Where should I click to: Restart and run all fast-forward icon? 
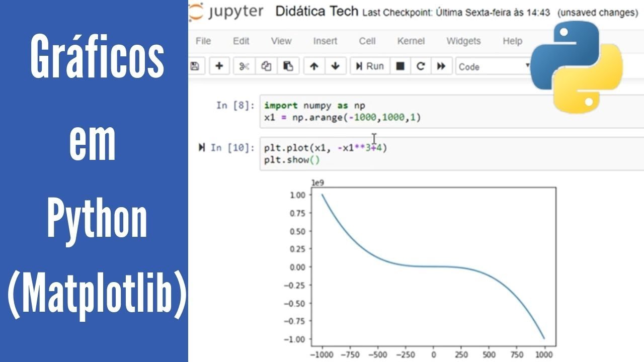441,66
